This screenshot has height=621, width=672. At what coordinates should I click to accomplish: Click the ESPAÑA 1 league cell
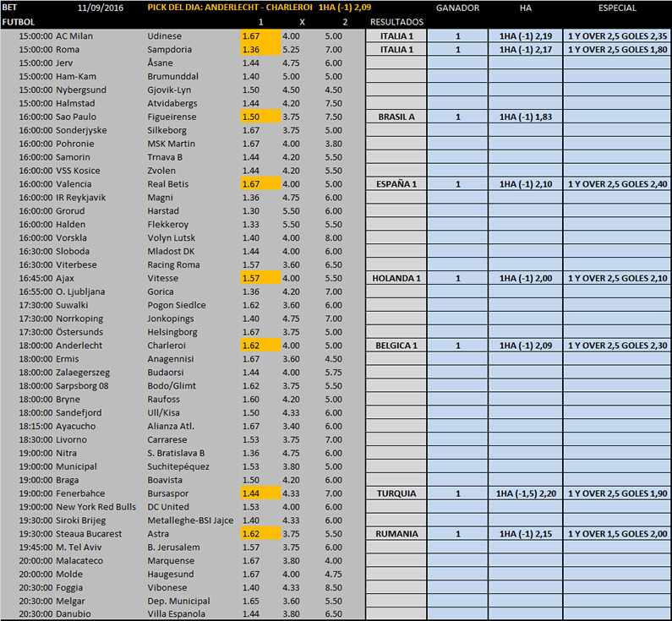[x=396, y=183]
